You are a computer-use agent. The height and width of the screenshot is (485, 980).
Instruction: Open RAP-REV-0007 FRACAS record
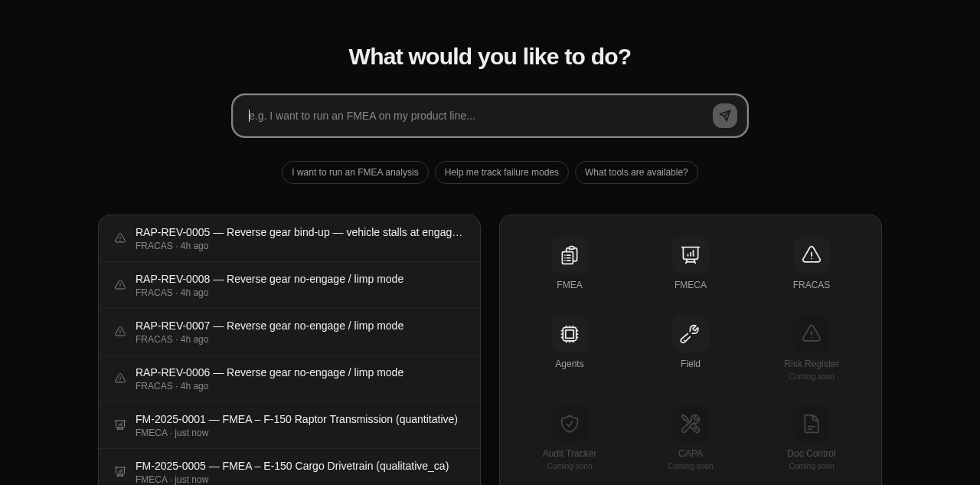click(x=289, y=332)
